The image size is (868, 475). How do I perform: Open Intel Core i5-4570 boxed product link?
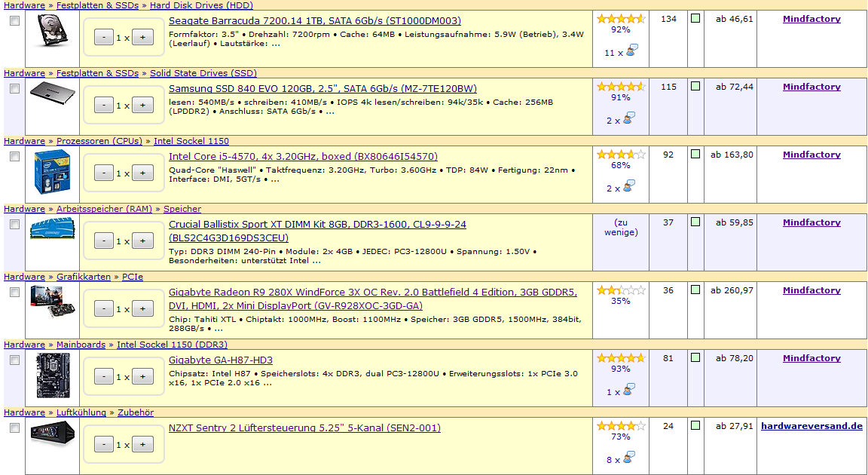304,157
